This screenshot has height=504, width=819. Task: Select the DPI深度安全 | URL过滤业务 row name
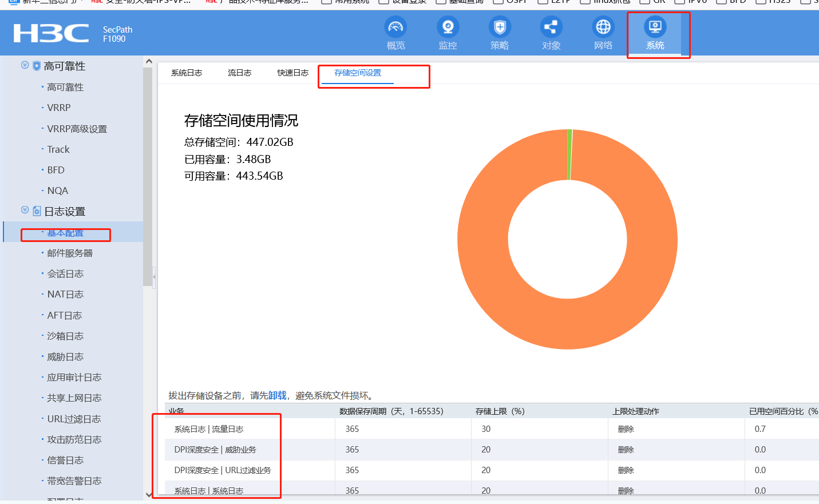[223, 470]
